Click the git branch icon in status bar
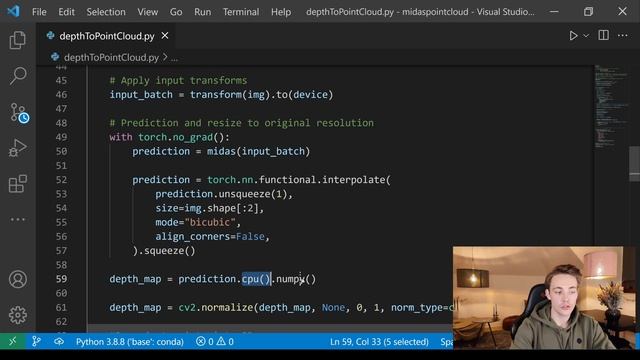This screenshot has width=640, height=360. pos(36,341)
